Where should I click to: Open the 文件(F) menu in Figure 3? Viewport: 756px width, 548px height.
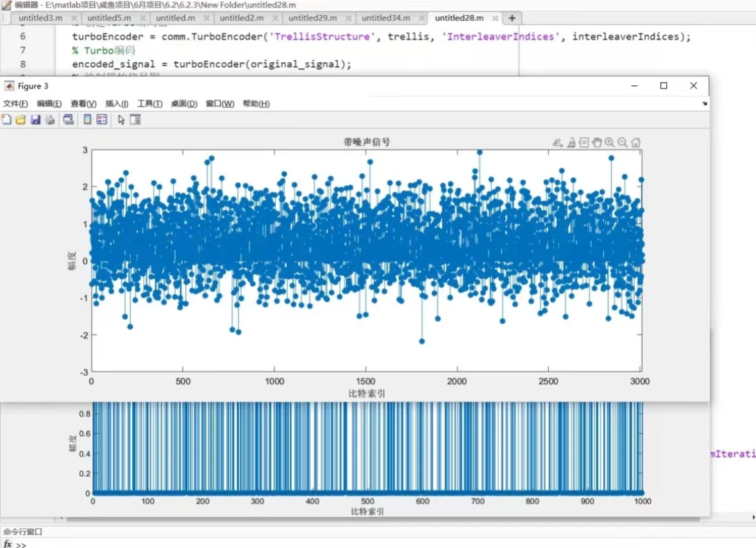point(15,104)
